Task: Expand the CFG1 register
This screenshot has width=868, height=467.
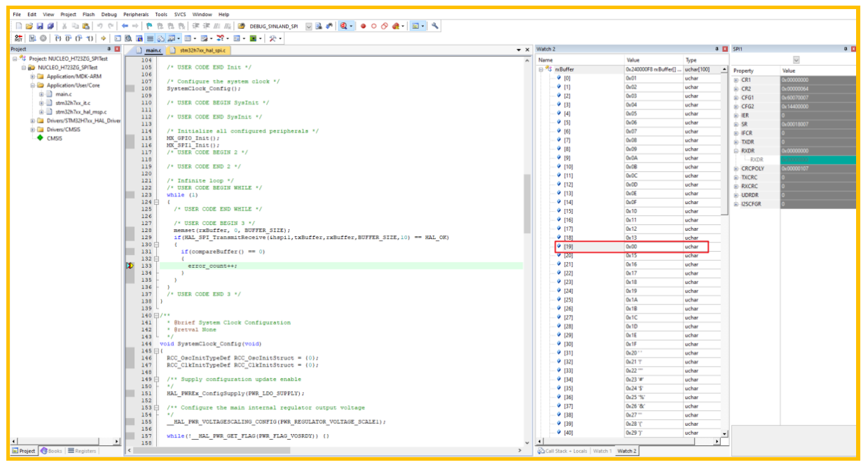Action: point(736,97)
